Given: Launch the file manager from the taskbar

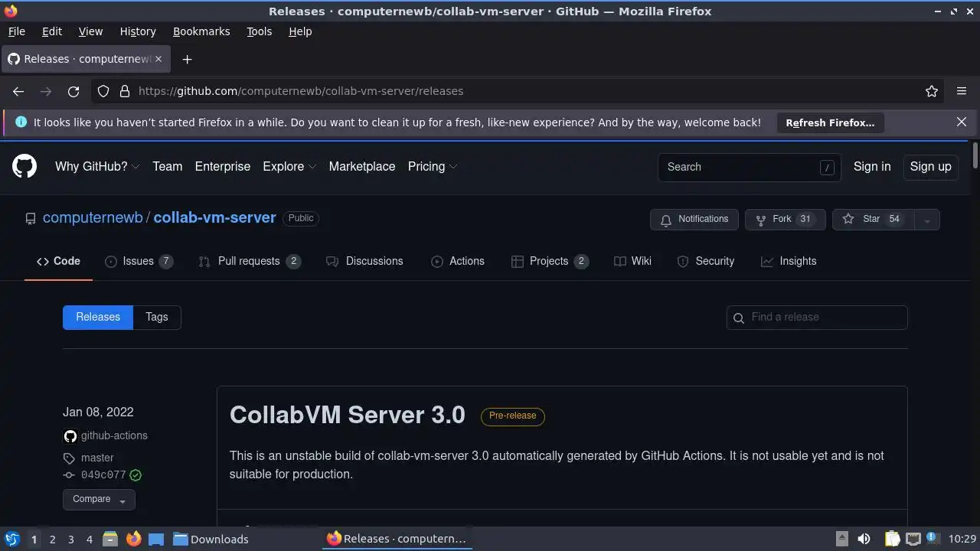Looking at the screenshot, I should click(109, 539).
